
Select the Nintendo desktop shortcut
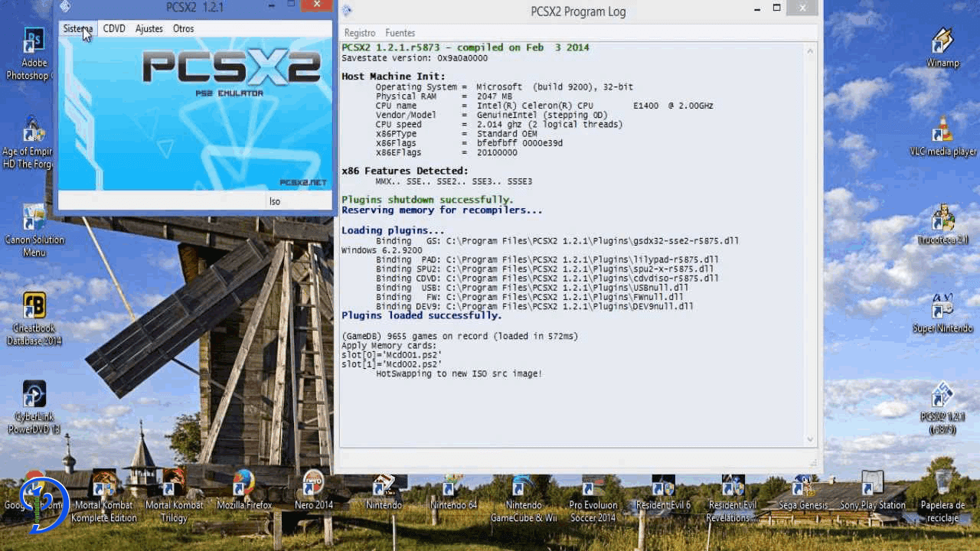pos(384,491)
